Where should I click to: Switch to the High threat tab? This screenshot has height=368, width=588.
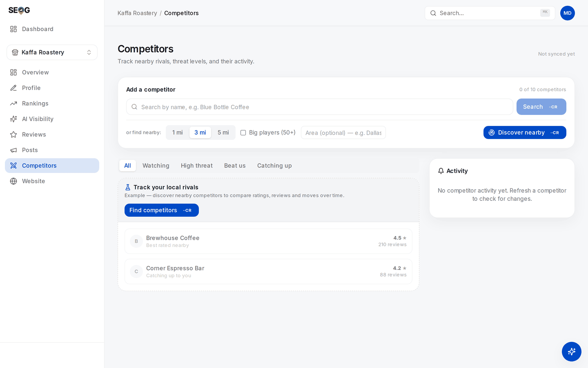point(197,166)
